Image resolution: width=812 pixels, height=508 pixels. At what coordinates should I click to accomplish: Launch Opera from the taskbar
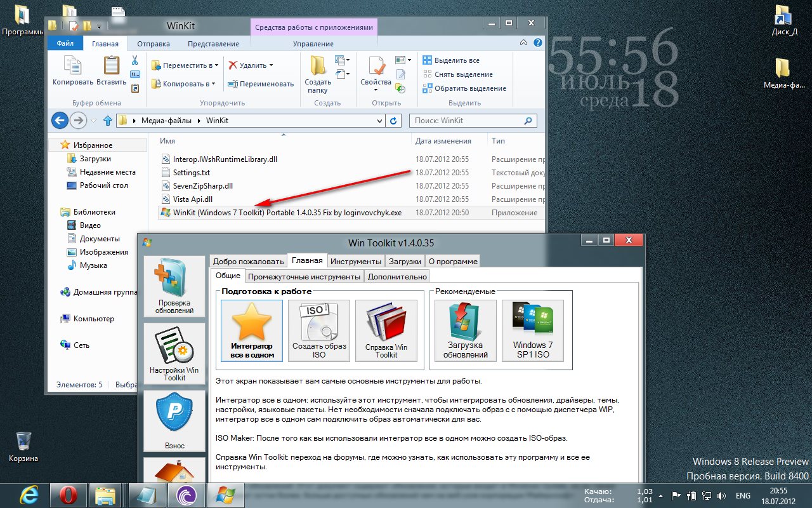click(x=69, y=494)
